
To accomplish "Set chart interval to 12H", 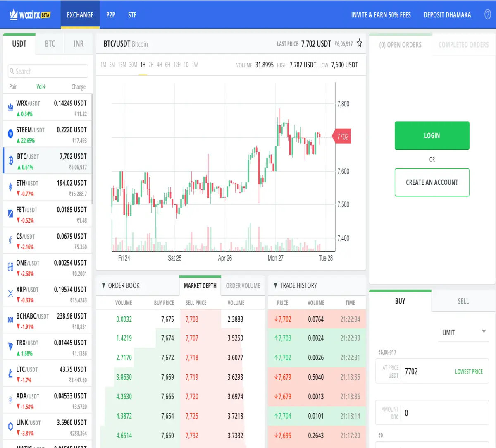I will 177,65.
